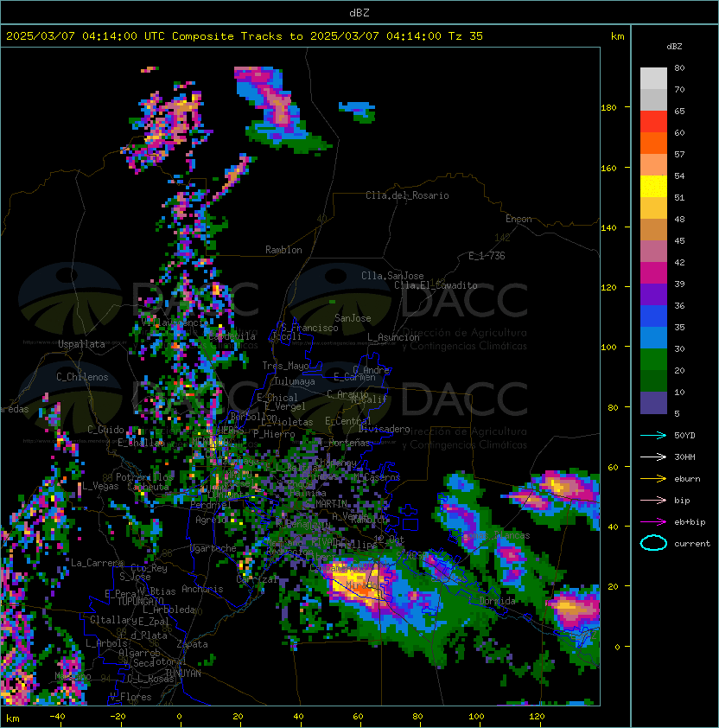The width and height of the screenshot is (719, 728).
Task: Select the royal blue swatch in dBZ scale
Action: coord(653,316)
